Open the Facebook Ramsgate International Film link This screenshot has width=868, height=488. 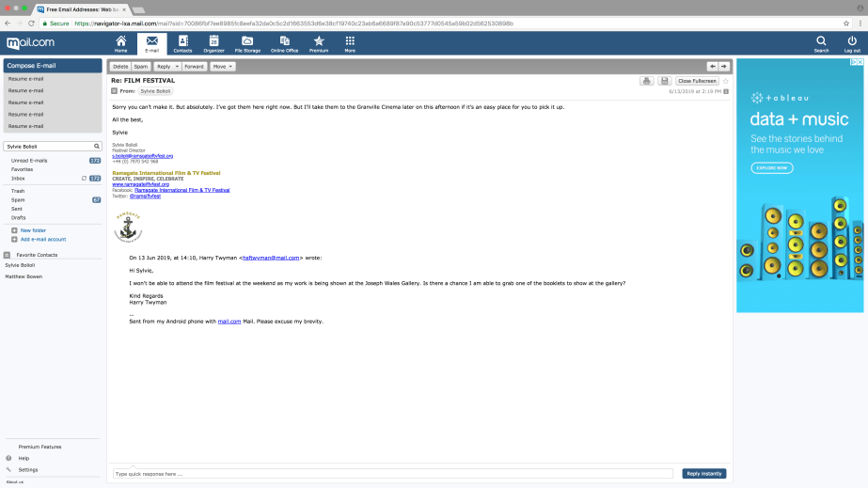pos(182,190)
